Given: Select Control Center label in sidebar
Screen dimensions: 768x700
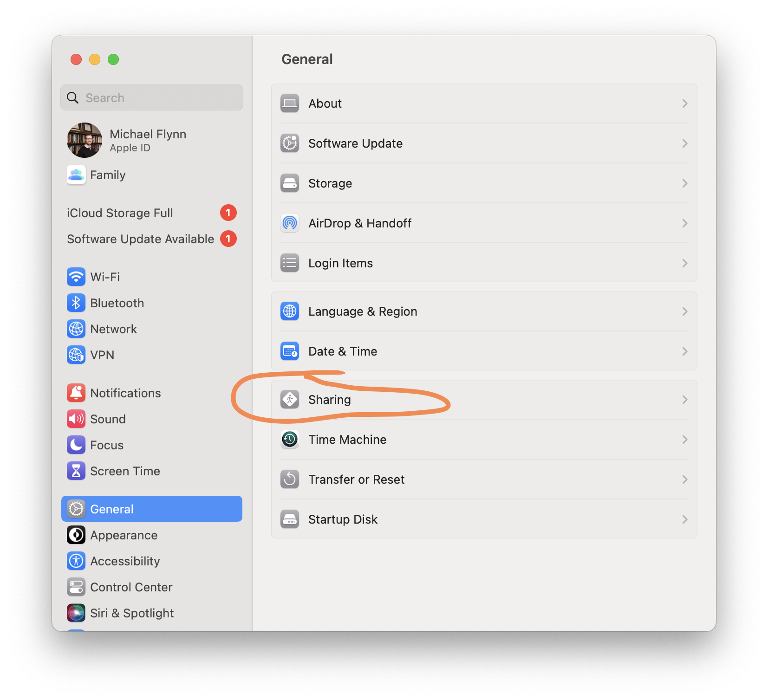Looking at the screenshot, I should tap(131, 587).
